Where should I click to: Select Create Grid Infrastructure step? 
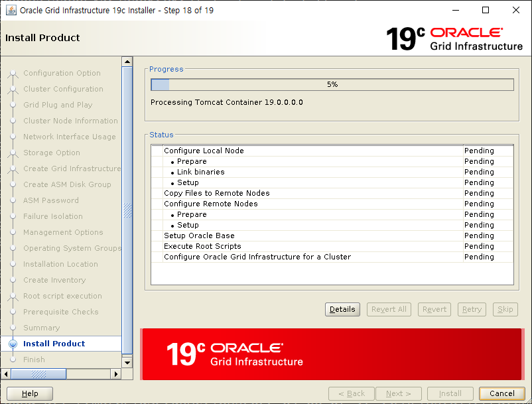[72, 169]
